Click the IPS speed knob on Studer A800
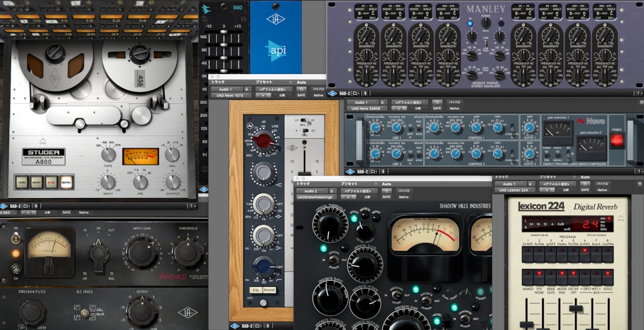 coord(140,182)
